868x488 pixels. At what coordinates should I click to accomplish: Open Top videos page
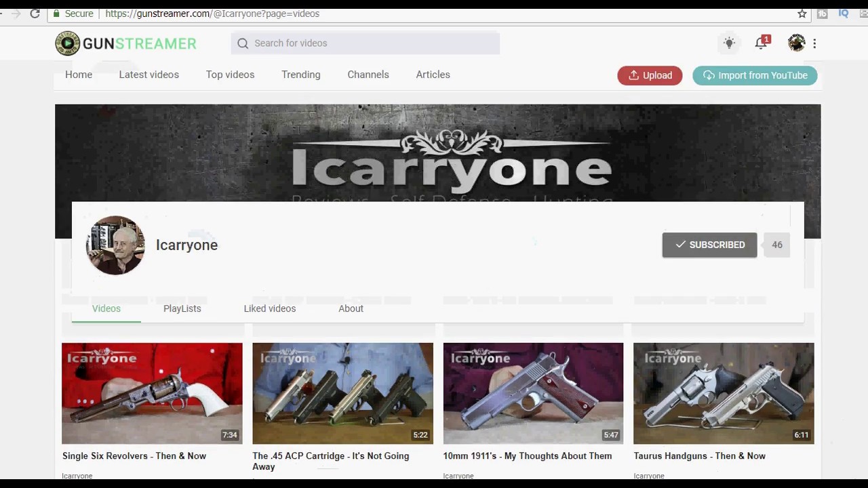pyautogui.click(x=231, y=75)
